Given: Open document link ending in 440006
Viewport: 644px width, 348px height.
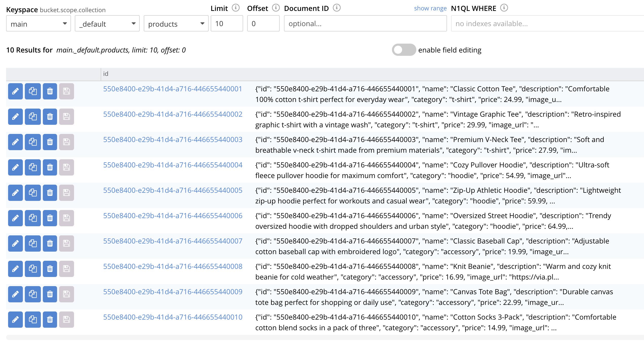Looking at the screenshot, I should (173, 216).
